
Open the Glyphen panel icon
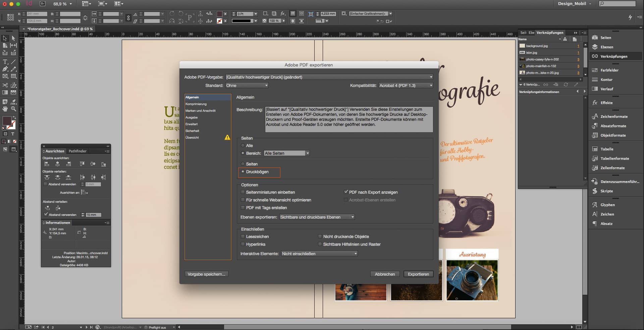pyautogui.click(x=595, y=205)
